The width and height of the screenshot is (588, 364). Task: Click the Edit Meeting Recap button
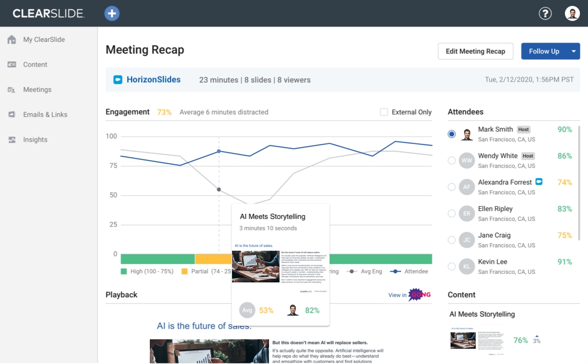pyautogui.click(x=475, y=51)
